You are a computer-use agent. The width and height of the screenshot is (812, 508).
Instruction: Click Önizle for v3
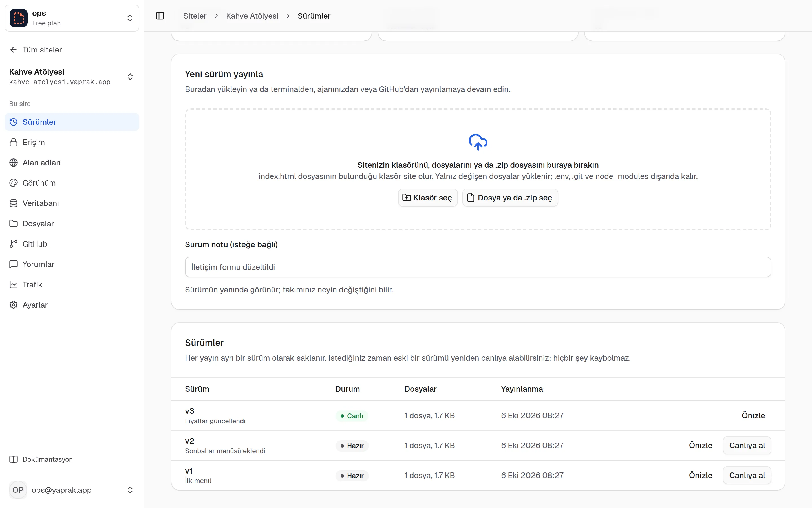[753, 415]
